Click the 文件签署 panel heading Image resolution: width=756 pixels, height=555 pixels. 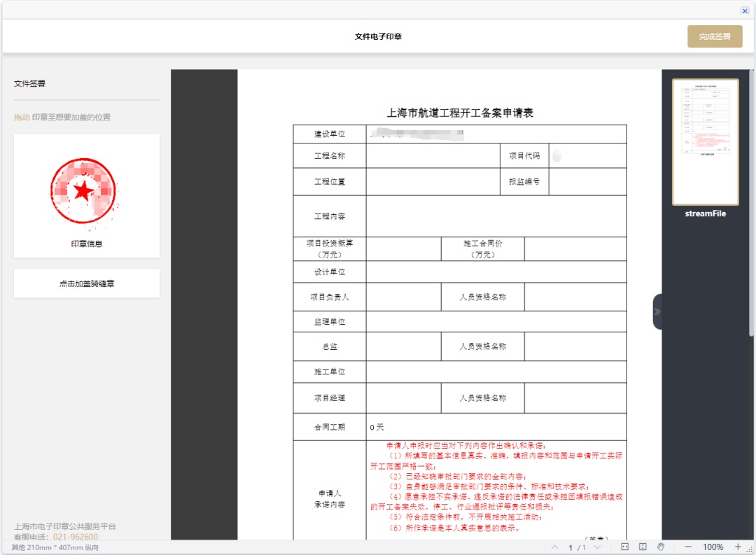pos(29,83)
